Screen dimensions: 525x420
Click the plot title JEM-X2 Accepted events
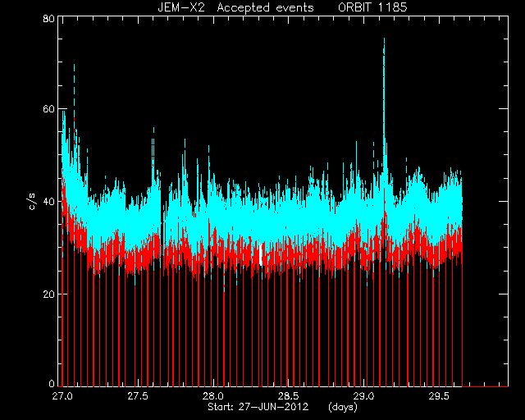235,7
